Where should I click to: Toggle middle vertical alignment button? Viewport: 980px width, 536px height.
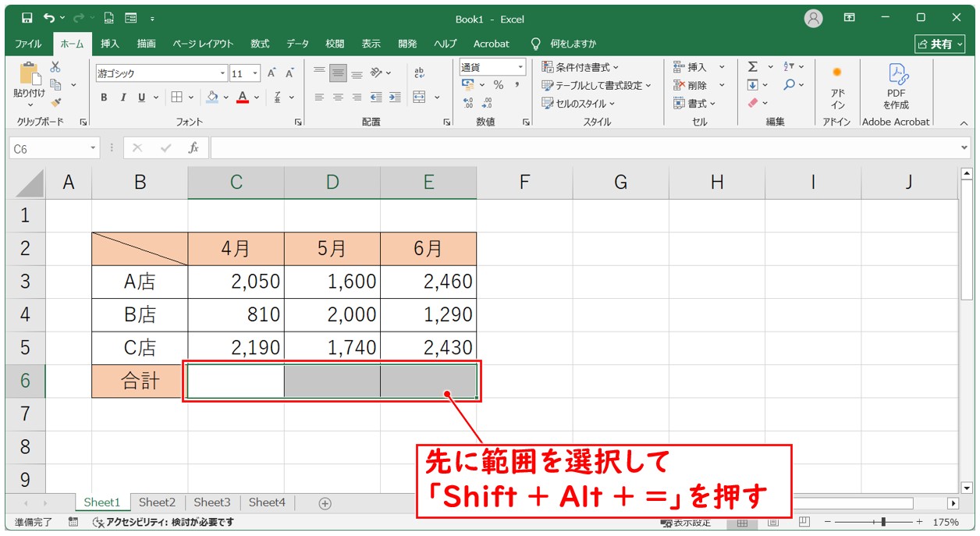pos(338,73)
